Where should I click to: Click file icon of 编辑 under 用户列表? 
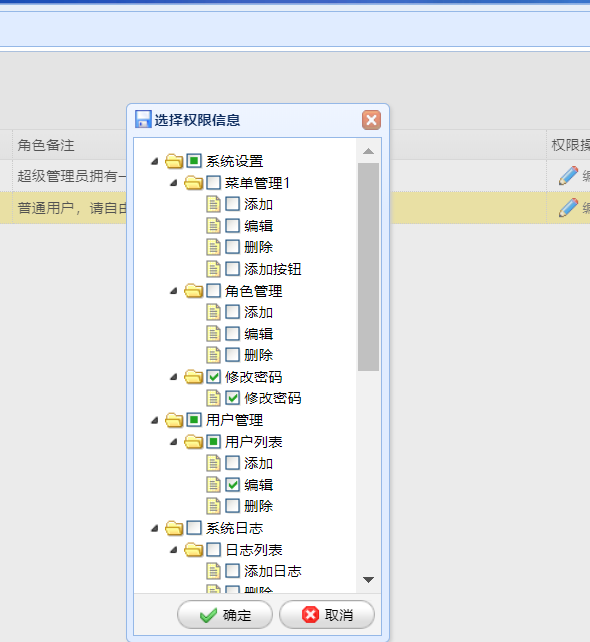click(x=213, y=485)
